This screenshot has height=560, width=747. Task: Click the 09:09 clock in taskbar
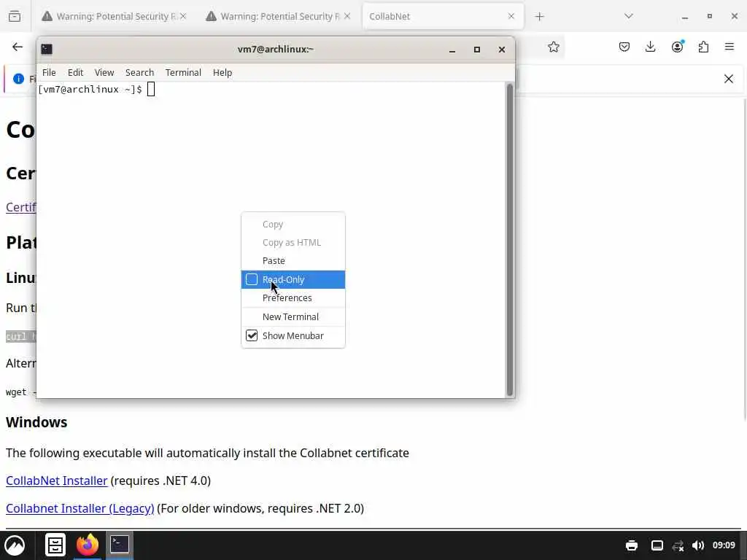pyautogui.click(x=724, y=545)
